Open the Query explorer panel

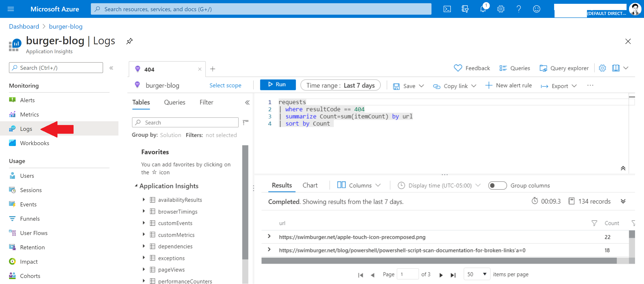point(565,68)
